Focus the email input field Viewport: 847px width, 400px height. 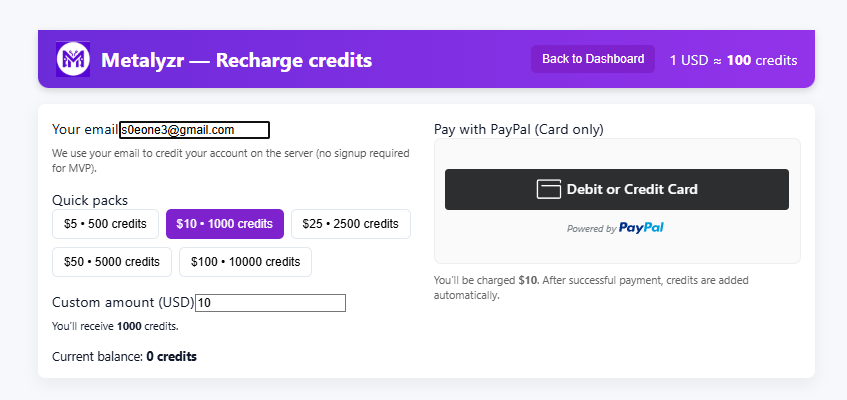[194, 130]
